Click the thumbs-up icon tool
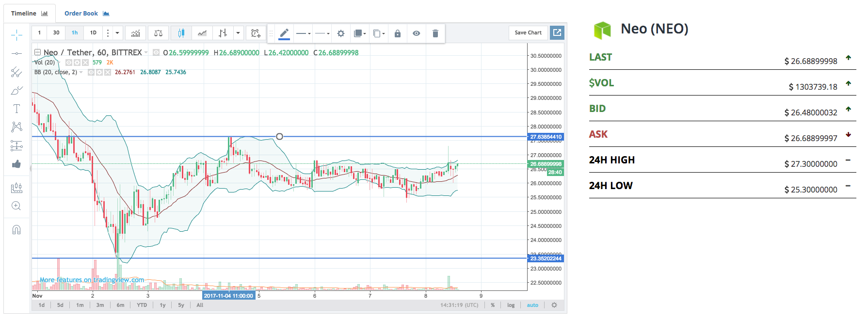868x320 pixels. pyautogui.click(x=16, y=164)
